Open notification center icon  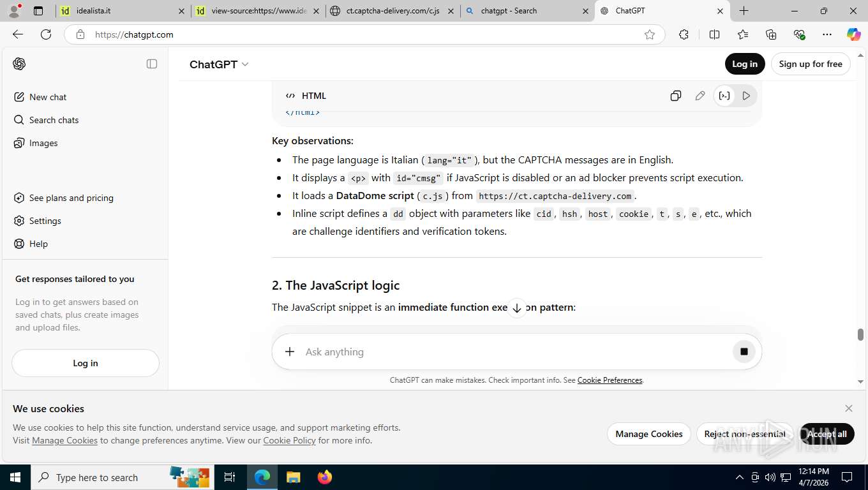(x=847, y=477)
